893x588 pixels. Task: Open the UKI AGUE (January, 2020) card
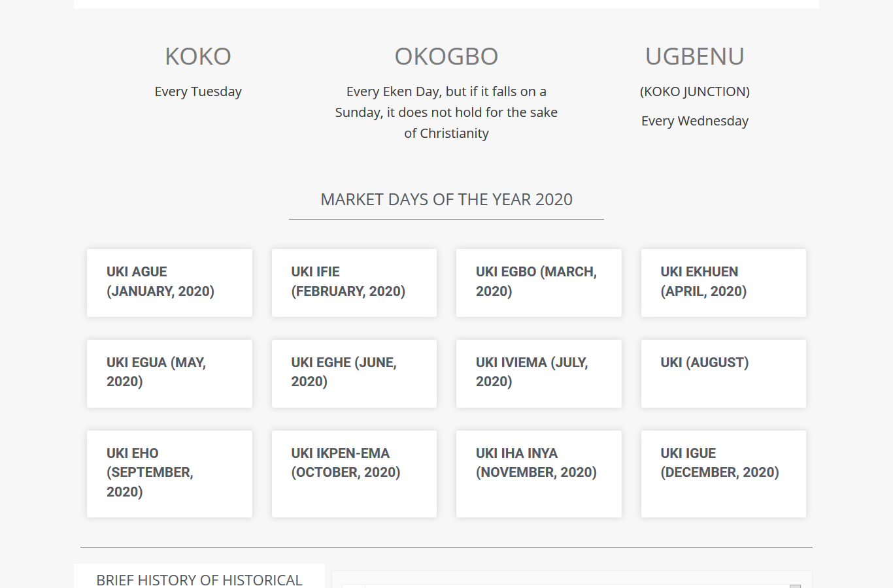coord(169,282)
